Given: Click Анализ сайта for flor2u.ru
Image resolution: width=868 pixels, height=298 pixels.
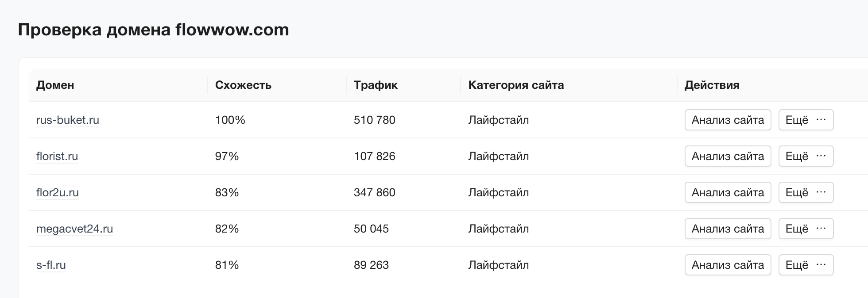Looking at the screenshot, I should (x=728, y=192).
